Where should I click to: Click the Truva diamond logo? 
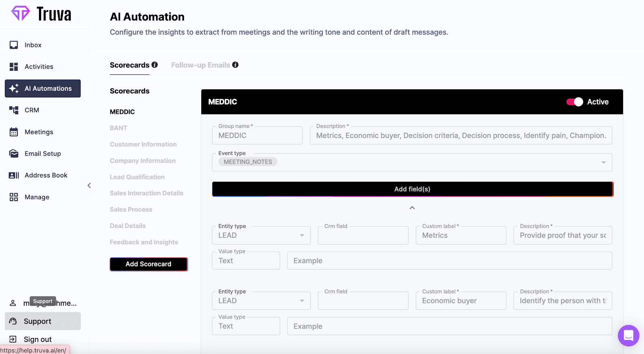20,13
